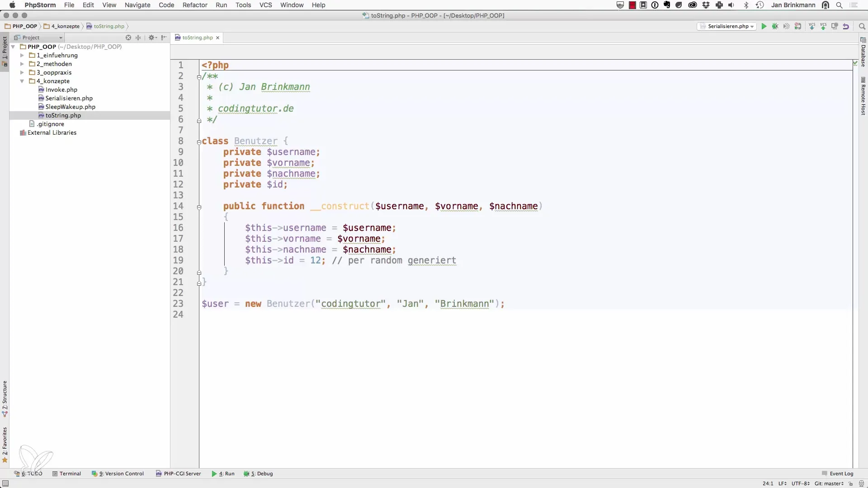Viewport: 868px width, 488px height.
Task: Open Spotlight search in menu bar
Action: pyautogui.click(x=839, y=5)
